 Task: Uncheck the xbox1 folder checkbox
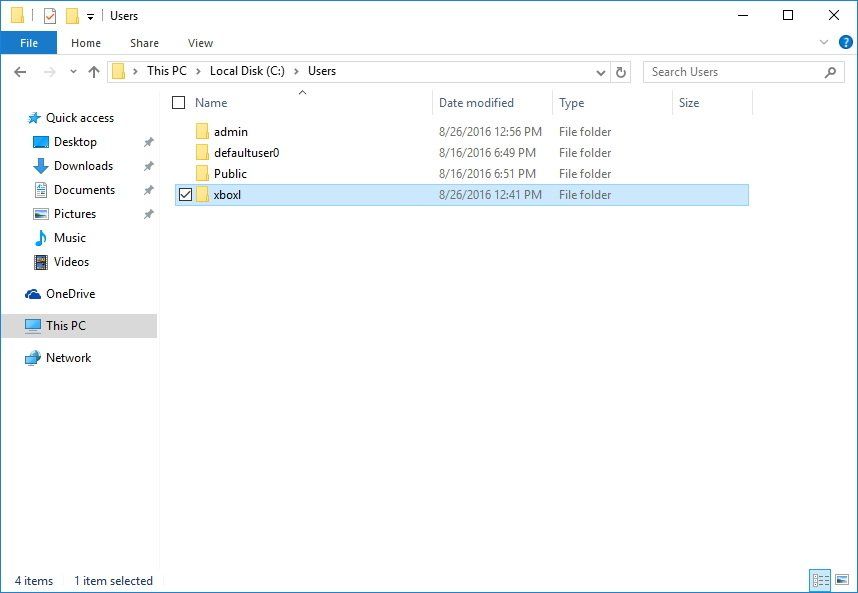[x=185, y=194]
